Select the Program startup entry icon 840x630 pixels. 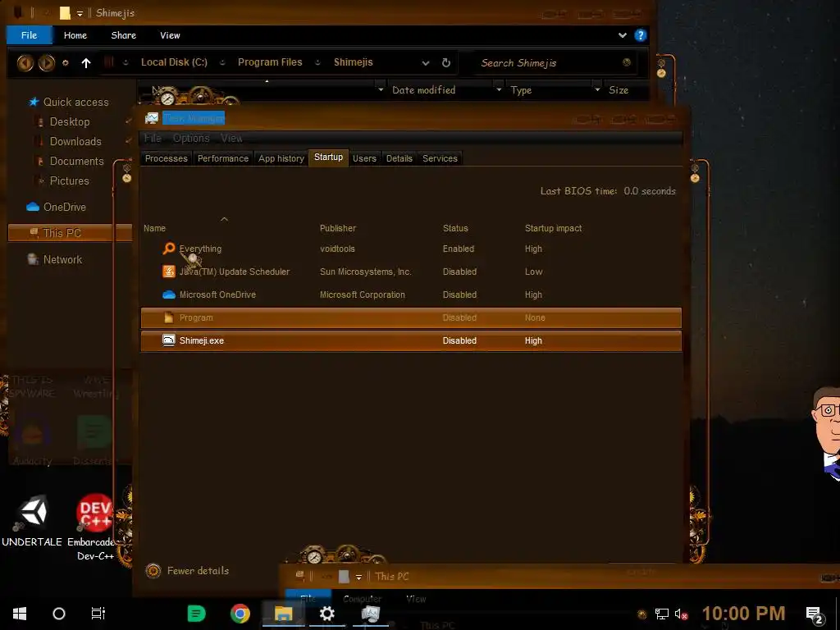point(169,317)
